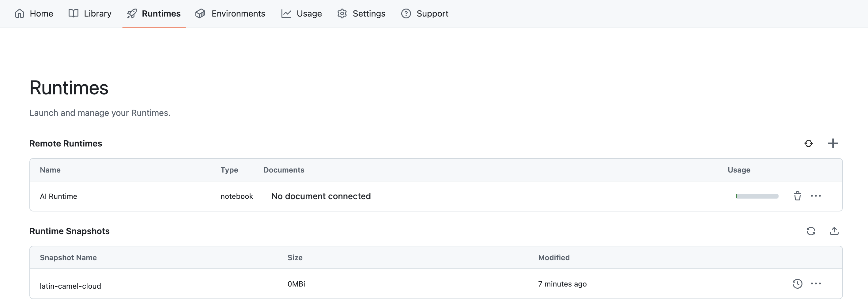Click the Remote Runtimes section heading
The image size is (868, 304).
click(x=66, y=144)
